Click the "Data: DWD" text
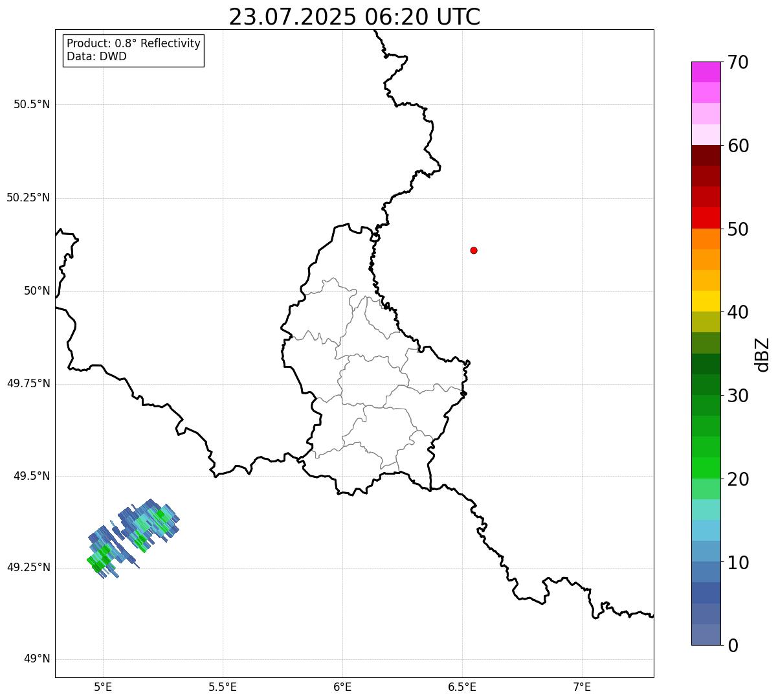The image size is (778, 700). 96,56
